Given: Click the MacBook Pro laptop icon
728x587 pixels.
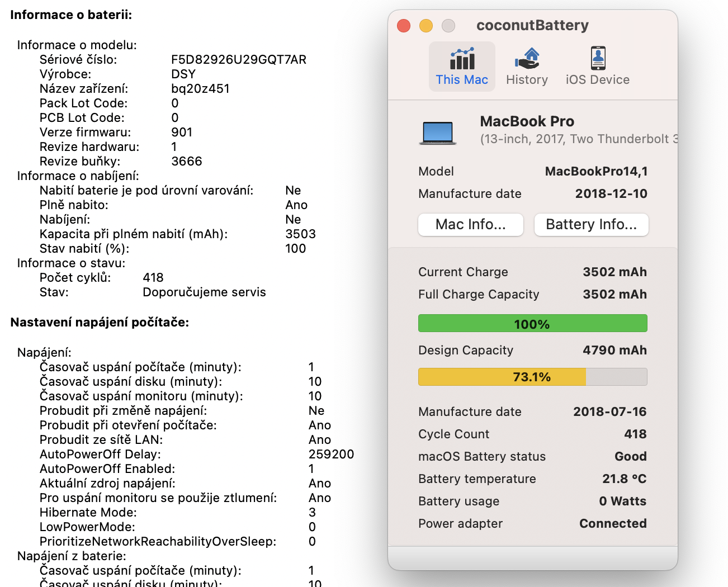Looking at the screenshot, I should click(x=438, y=133).
